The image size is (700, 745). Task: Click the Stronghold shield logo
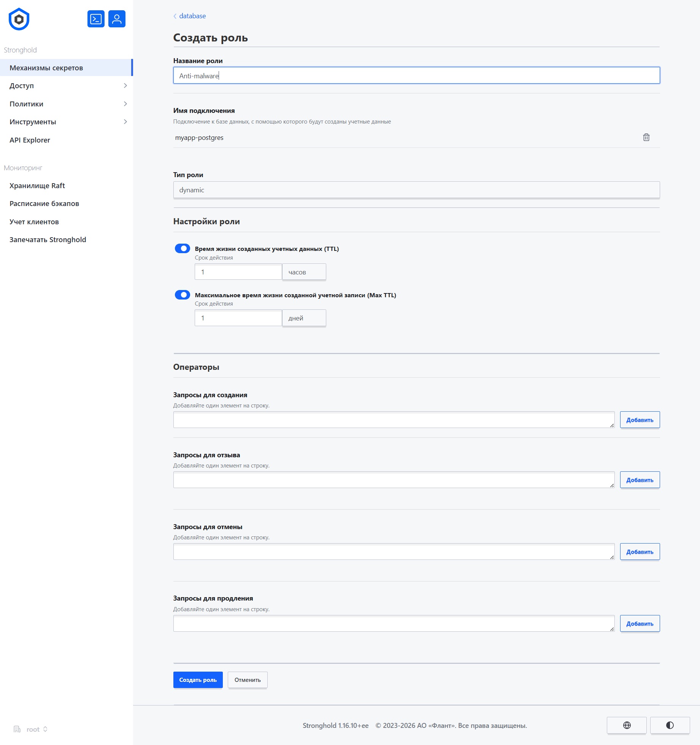pyautogui.click(x=19, y=19)
